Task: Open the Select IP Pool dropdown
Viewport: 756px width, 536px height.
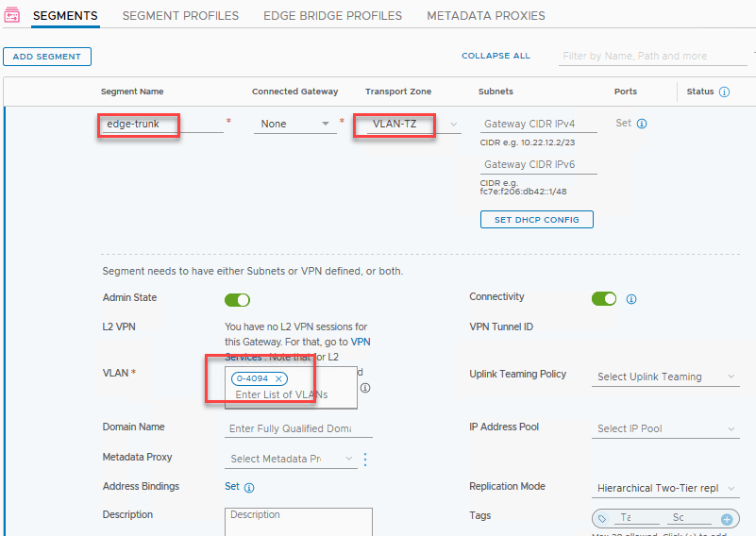Action: pyautogui.click(x=665, y=428)
